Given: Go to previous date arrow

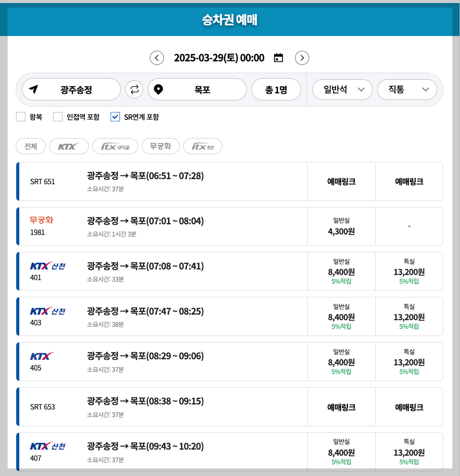Looking at the screenshot, I should point(157,58).
